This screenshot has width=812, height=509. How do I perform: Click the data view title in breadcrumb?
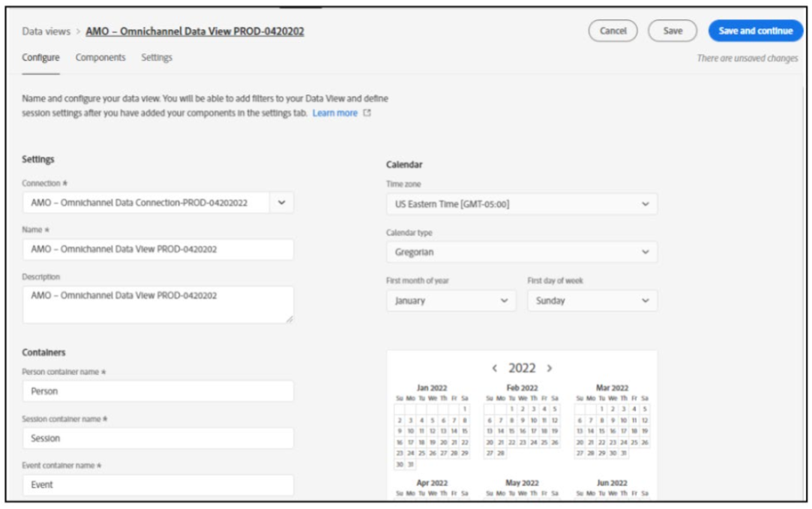[195, 31]
